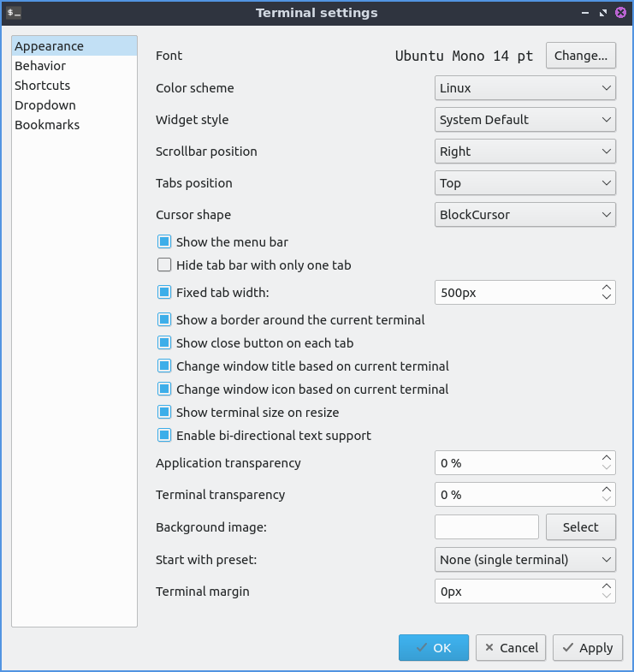Image resolution: width=634 pixels, height=672 pixels.
Task: Enable Hide tab bar with only one tab
Action: (165, 265)
